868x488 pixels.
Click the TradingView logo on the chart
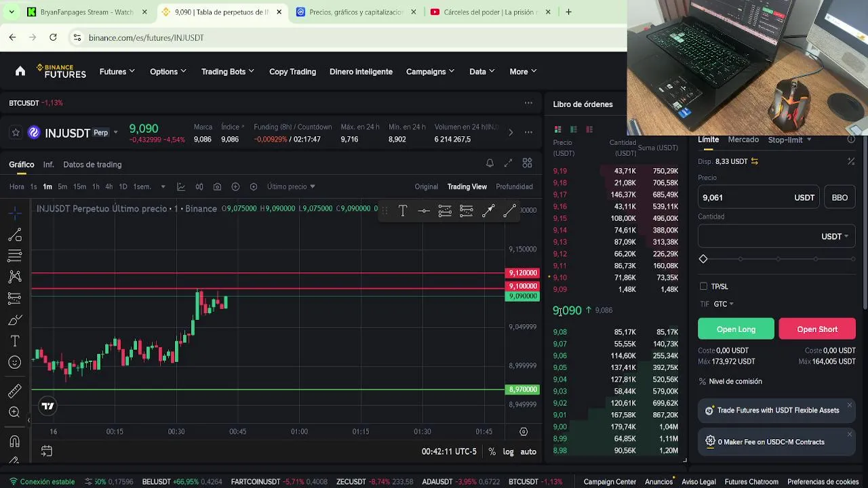[47, 406]
